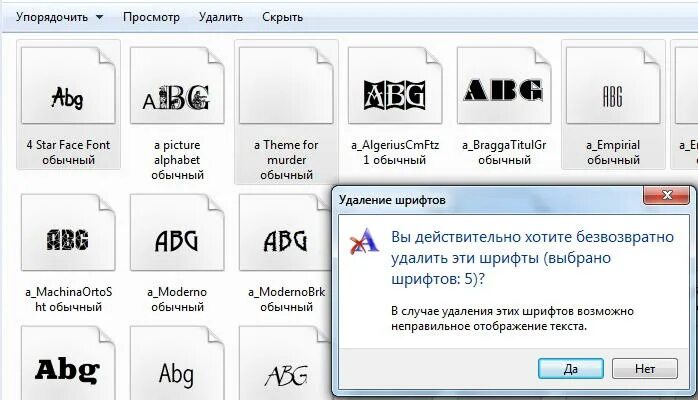This screenshot has height=400, width=698.
Task: Select the a picture alphabet font icon
Action: (x=177, y=85)
